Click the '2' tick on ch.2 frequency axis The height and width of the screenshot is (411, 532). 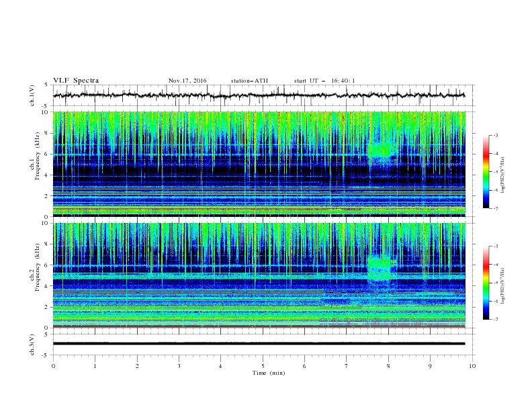48,307
